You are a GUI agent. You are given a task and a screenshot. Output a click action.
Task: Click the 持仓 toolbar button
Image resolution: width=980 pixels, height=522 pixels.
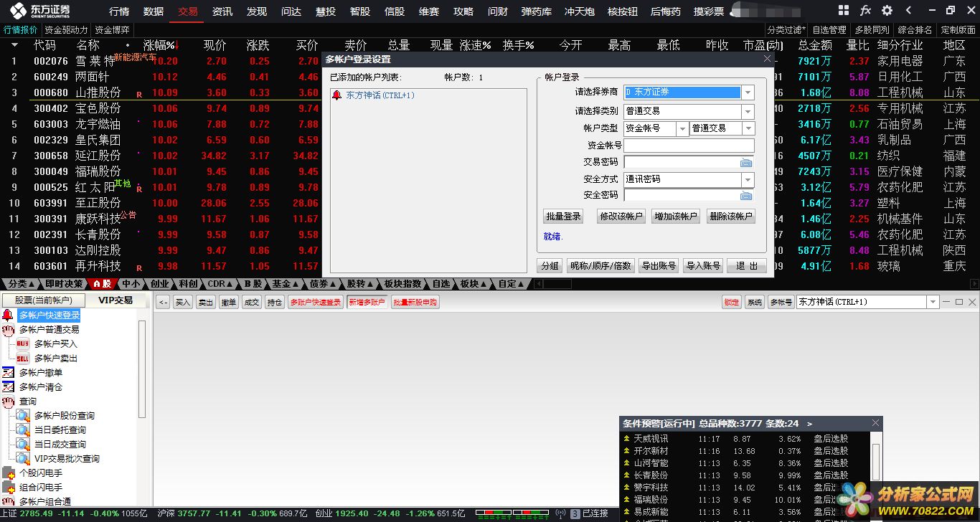tap(274, 303)
